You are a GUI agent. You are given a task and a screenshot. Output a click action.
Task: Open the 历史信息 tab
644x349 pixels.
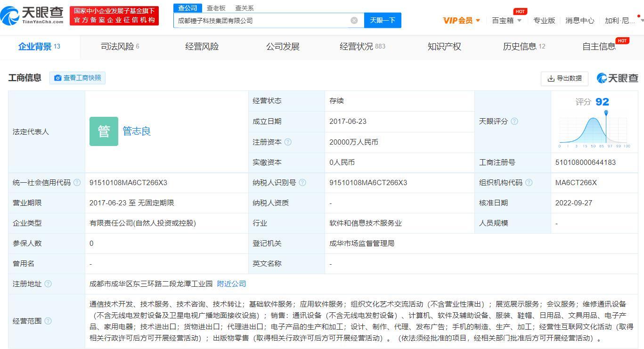pyautogui.click(x=524, y=47)
